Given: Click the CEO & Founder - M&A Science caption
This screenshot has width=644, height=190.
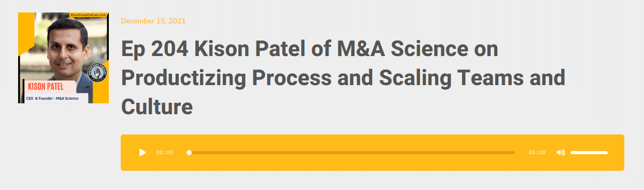Looking at the screenshot, I should [56, 98].
